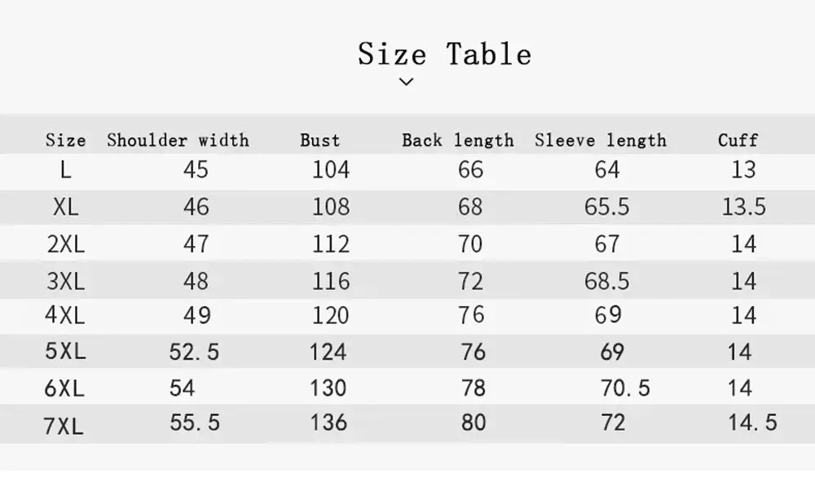This screenshot has height=504, width=815.
Task: Choose the Sleeve length column header
Action: 600,140
